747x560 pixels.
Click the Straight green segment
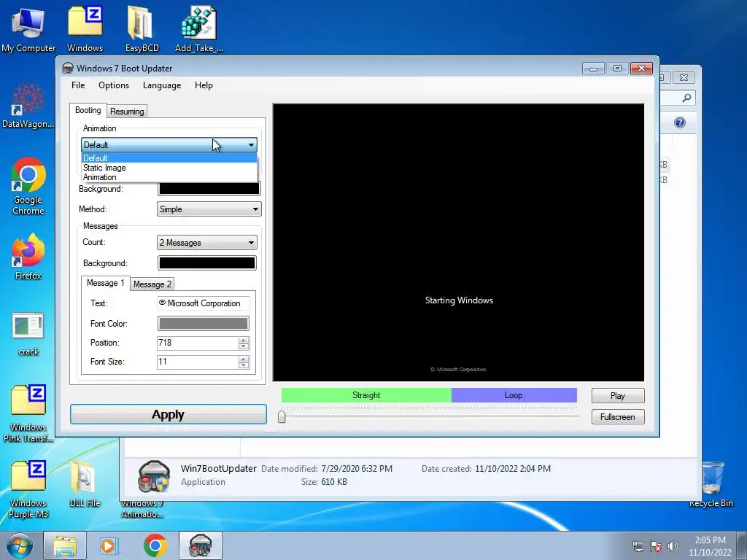point(366,395)
